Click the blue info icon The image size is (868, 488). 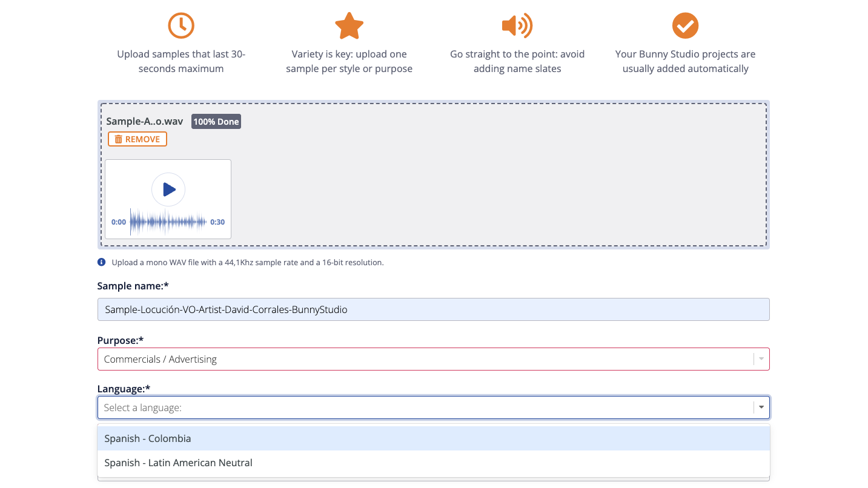tap(102, 263)
